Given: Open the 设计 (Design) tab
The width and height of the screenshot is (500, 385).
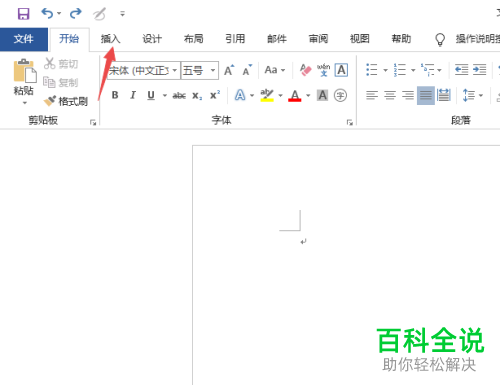Looking at the screenshot, I should 152,39.
